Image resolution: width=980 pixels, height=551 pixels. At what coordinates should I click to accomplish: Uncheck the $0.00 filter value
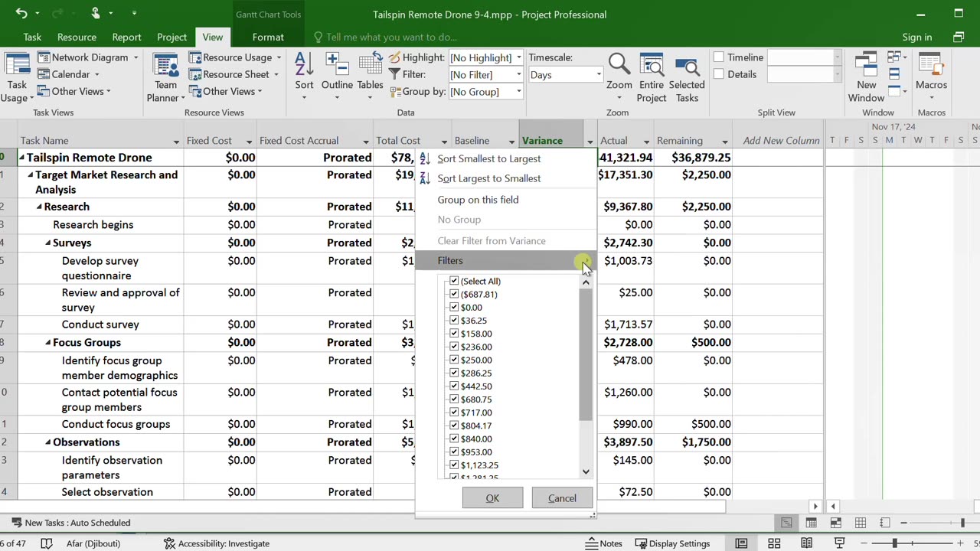click(x=454, y=307)
